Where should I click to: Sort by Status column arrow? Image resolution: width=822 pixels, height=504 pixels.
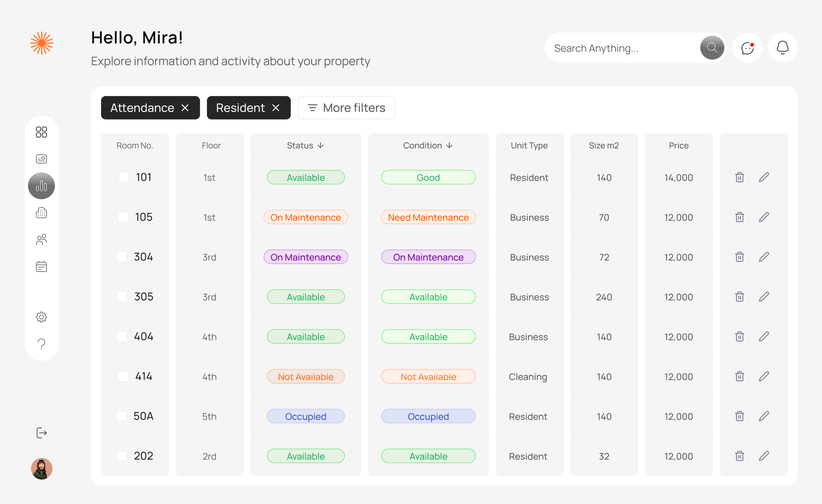pyautogui.click(x=321, y=145)
